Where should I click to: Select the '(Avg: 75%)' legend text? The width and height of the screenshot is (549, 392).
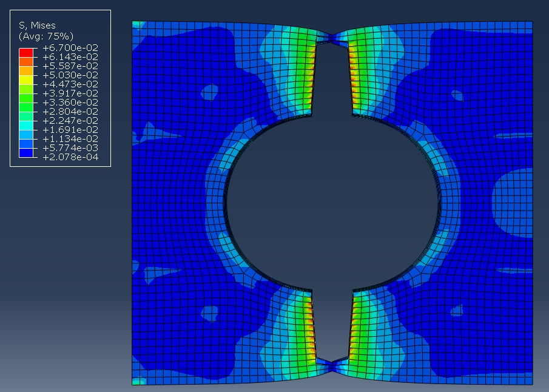46,36
